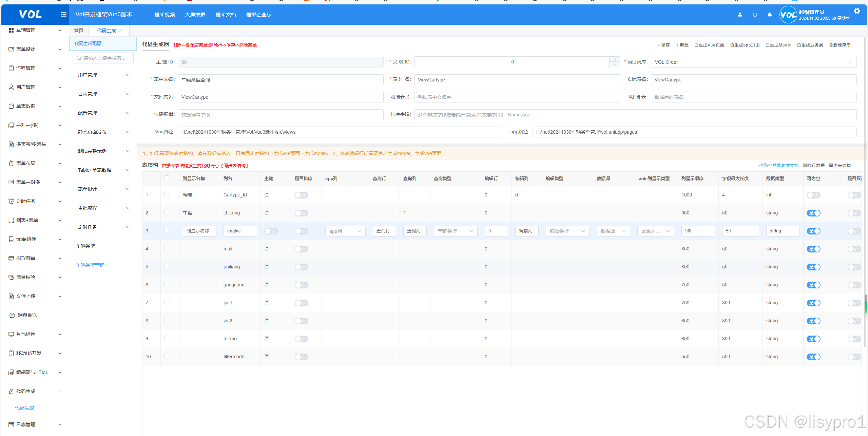Toggle 可为空 switch for chexing row

813,213
